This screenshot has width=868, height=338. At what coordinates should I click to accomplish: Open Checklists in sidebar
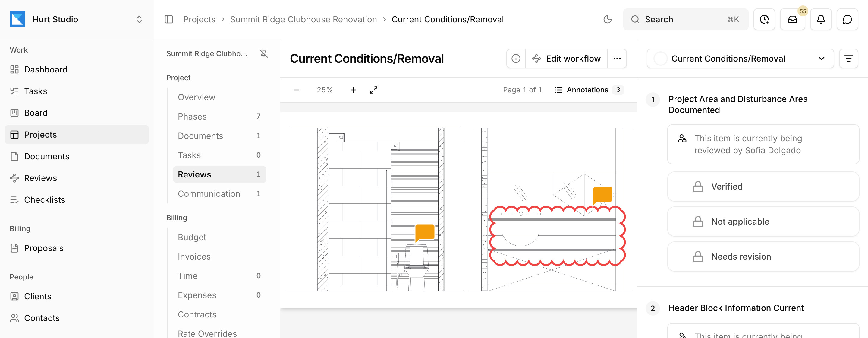(77, 200)
